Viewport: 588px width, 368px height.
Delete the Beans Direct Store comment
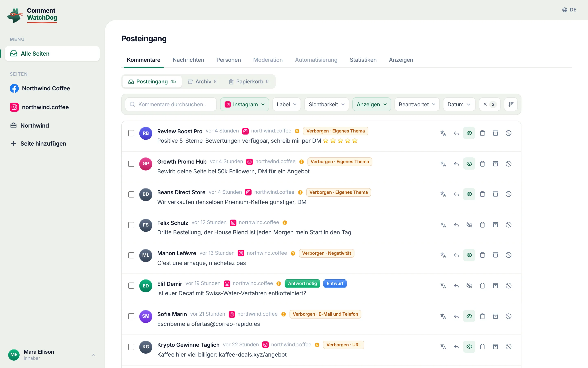click(482, 194)
